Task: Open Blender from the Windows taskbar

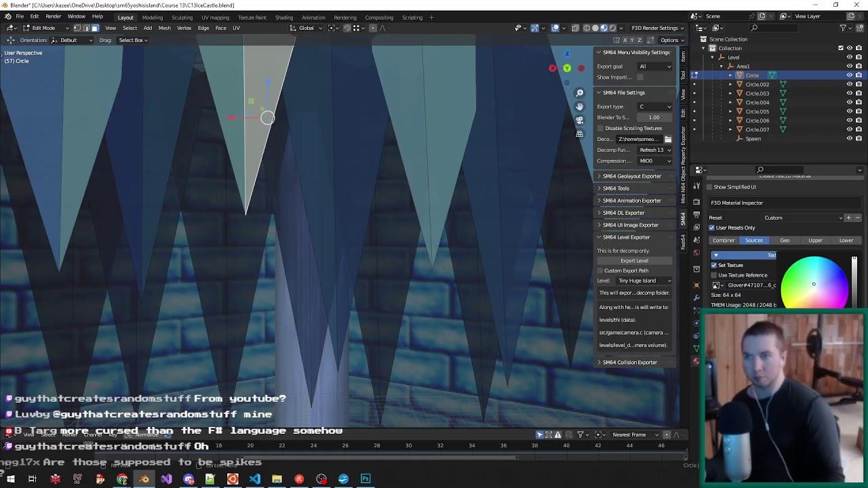Action: (x=144, y=479)
